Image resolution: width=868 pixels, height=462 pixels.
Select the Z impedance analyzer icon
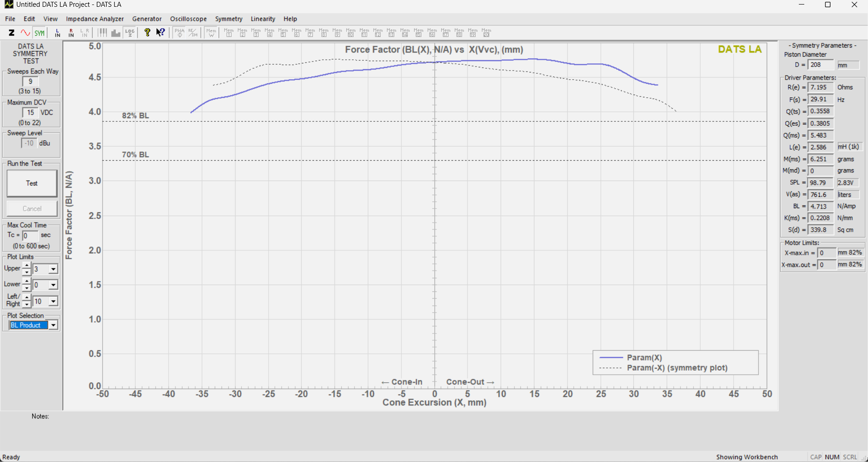[12, 33]
